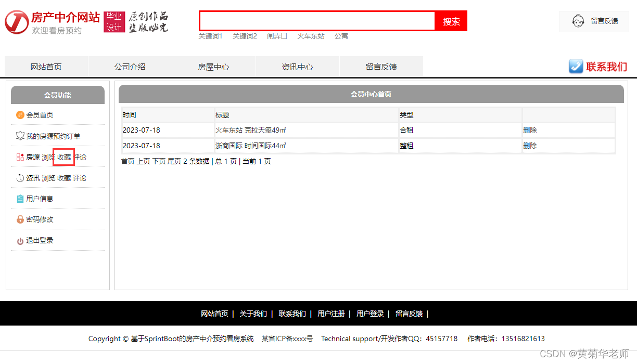Click the 房产中介网站 site title
This screenshot has width=637, height=364.
66,17
